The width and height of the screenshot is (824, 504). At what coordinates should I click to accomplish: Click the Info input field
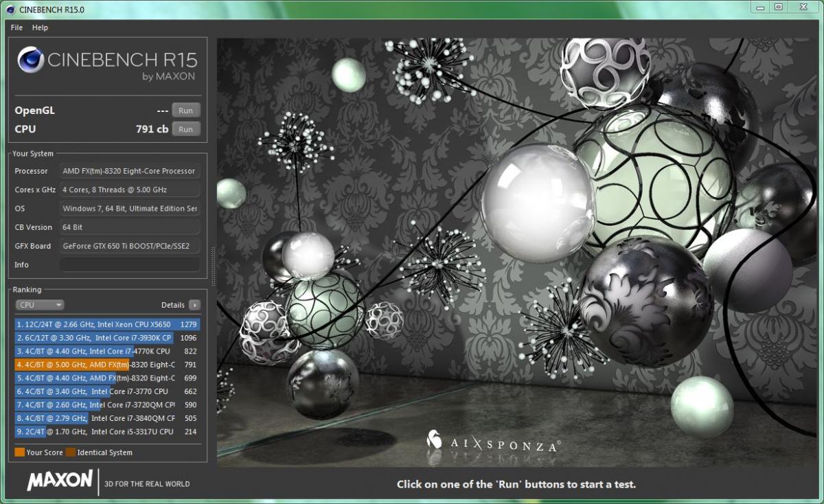(129, 264)
